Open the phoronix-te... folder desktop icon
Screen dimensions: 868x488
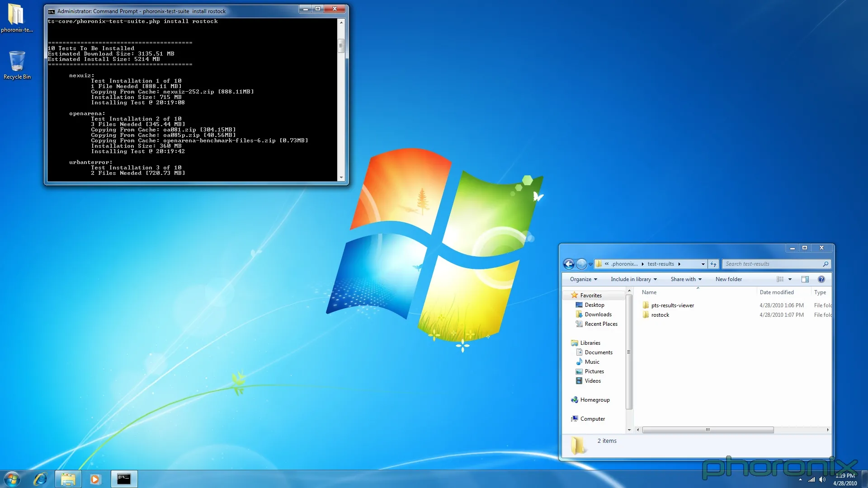[17, 18]
